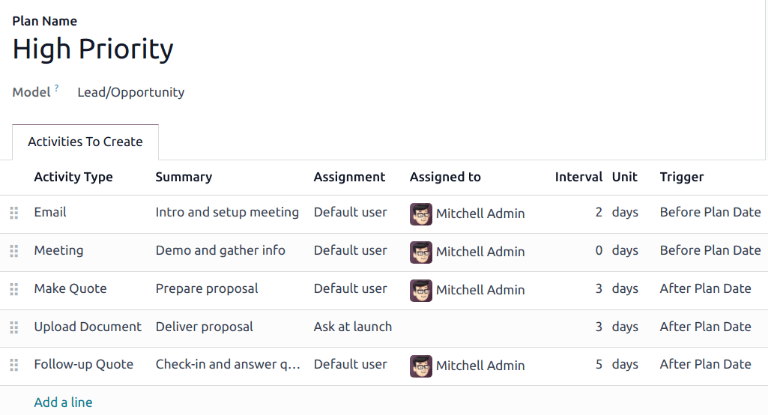This screenshot has width=768, height=415.
Task: Click Mitchell Admin avatar in Meeting row
Action: click(421, 251)
